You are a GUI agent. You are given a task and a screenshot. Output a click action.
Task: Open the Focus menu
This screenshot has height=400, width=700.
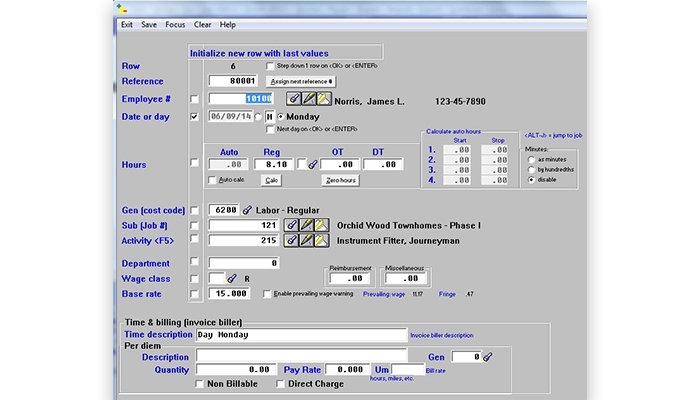(x=175, y=24)
